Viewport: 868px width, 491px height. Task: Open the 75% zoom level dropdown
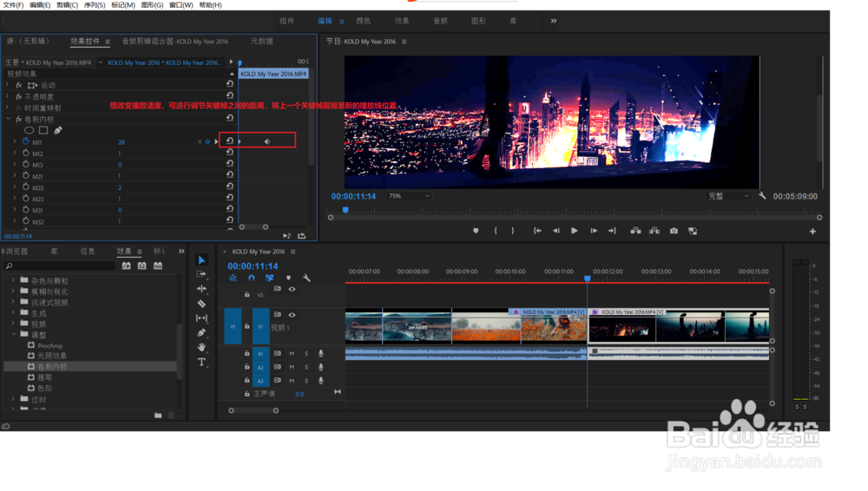[x=409, y=196]
